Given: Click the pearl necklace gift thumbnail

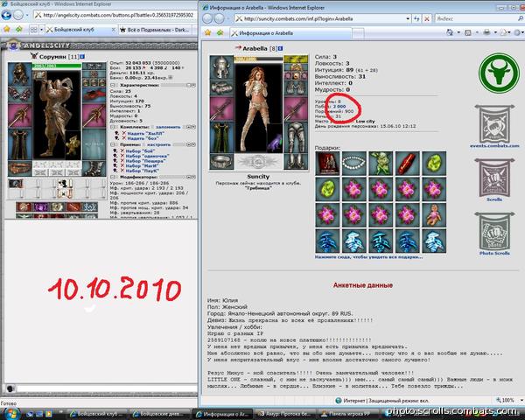Looking at the screenshot, I should click(353, 163).
